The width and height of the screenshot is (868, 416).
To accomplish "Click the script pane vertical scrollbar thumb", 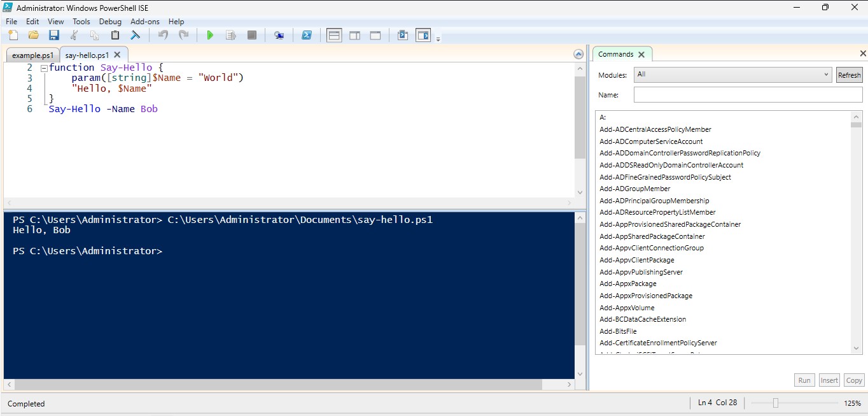I will click(x=580, y=118).
